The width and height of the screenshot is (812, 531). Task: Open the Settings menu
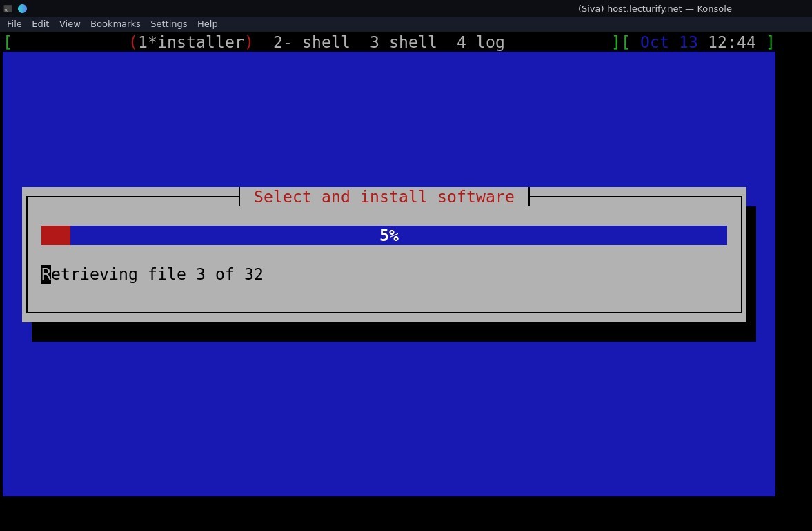coord(168,24)
